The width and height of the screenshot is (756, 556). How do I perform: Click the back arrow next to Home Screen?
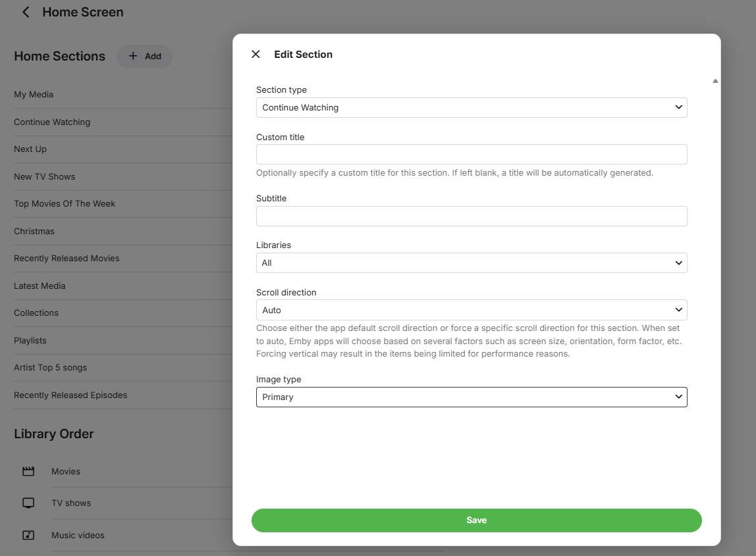tap(26, 12)
